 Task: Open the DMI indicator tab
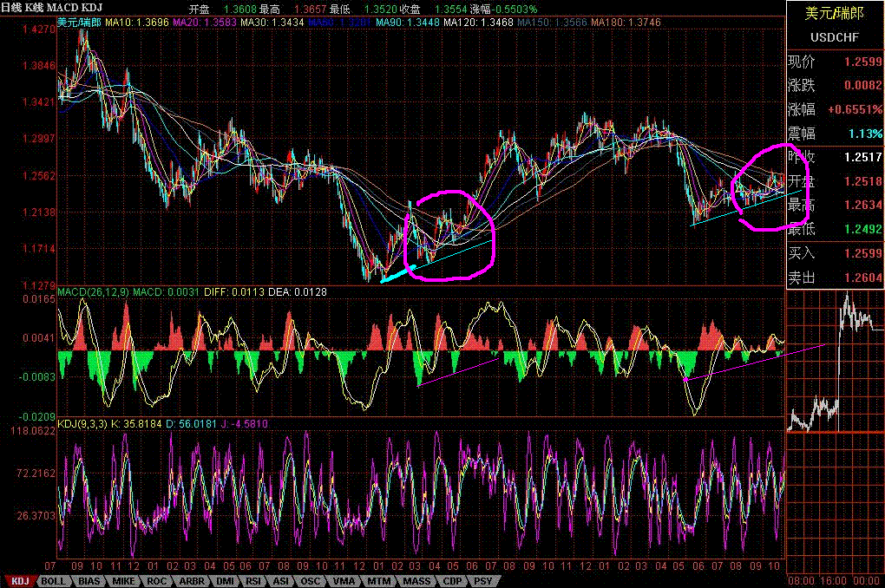point(226,581)
